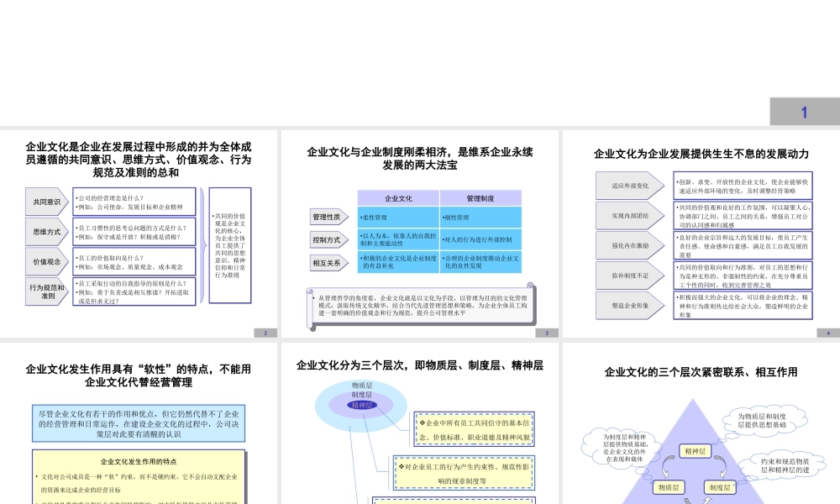Open the slide titled 企业文化与企业制度刚柔相济
Screen dimensions: 840x504
(x=420, y=234)
